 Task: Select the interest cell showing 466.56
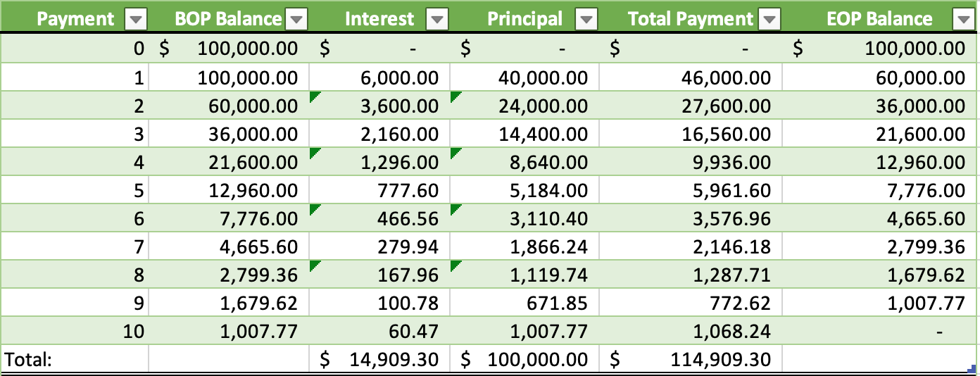tap(380, 218)
